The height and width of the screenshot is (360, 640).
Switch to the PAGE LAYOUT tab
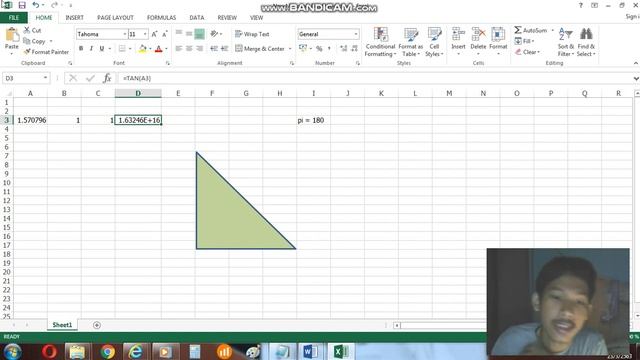[x=115, y=18]
